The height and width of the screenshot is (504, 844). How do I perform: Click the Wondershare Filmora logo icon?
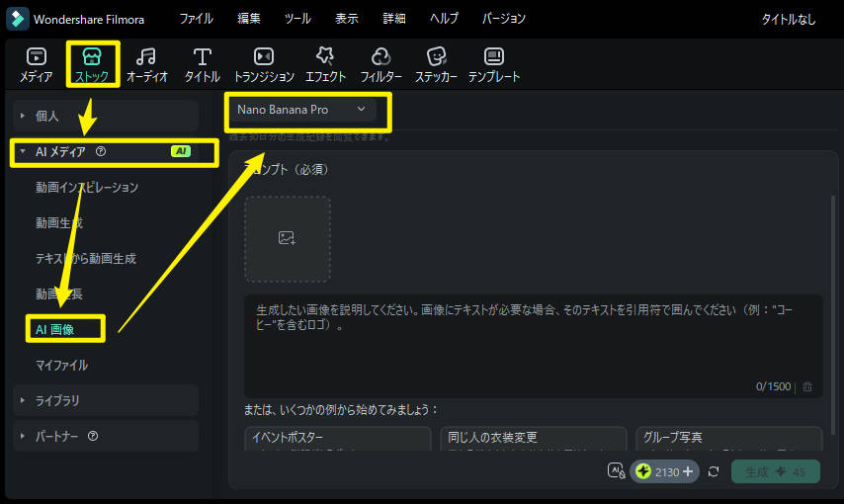pyautogui.click(x=17, y=19)
